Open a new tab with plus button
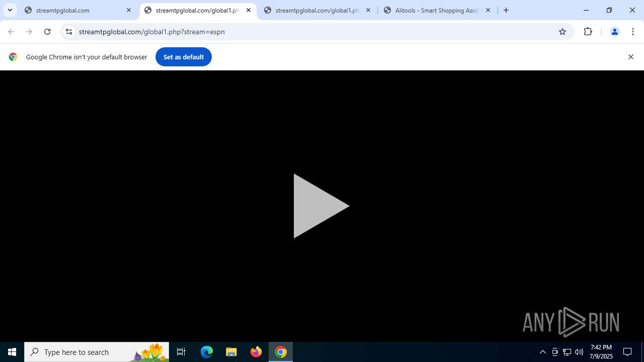 (x=506, y=10)
